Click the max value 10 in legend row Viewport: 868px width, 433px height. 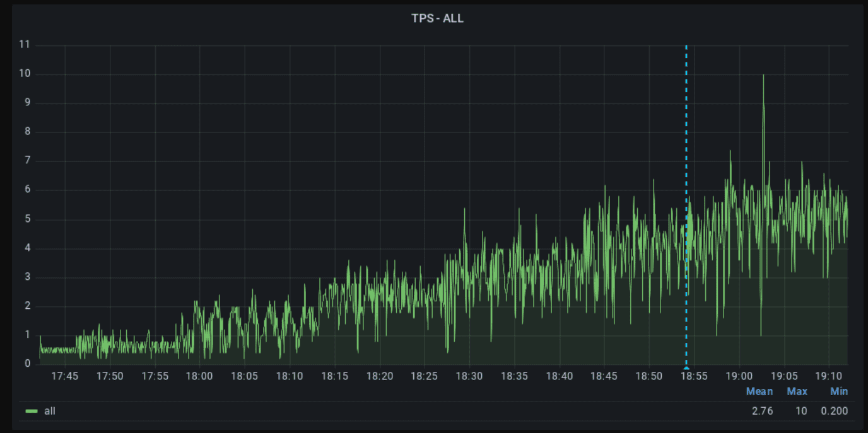click(801, 411)
